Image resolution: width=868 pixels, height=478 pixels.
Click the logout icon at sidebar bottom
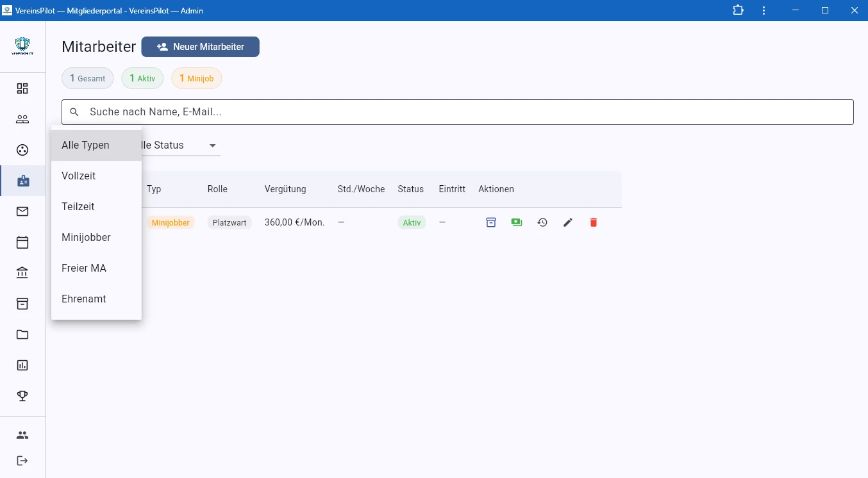(22, 461)
